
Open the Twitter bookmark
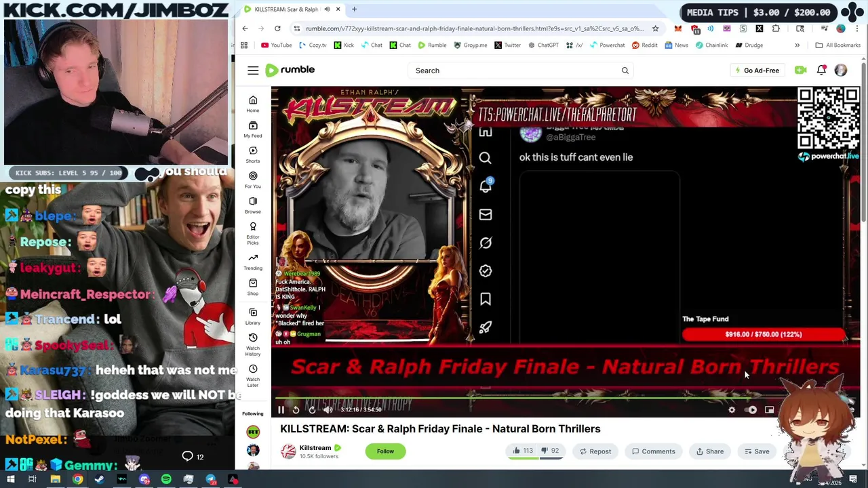pos(507,45)
